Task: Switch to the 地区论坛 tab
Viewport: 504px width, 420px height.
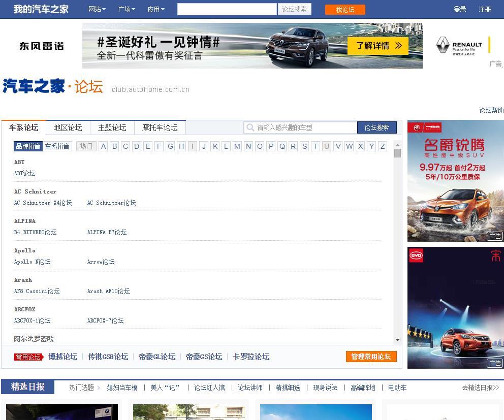Action: point(68,127)
